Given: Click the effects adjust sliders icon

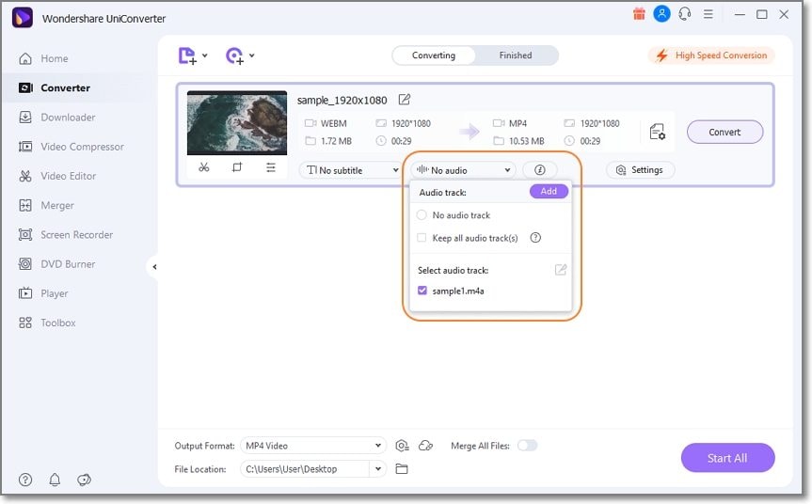Looking at the screenshot, I should point(271,167).
